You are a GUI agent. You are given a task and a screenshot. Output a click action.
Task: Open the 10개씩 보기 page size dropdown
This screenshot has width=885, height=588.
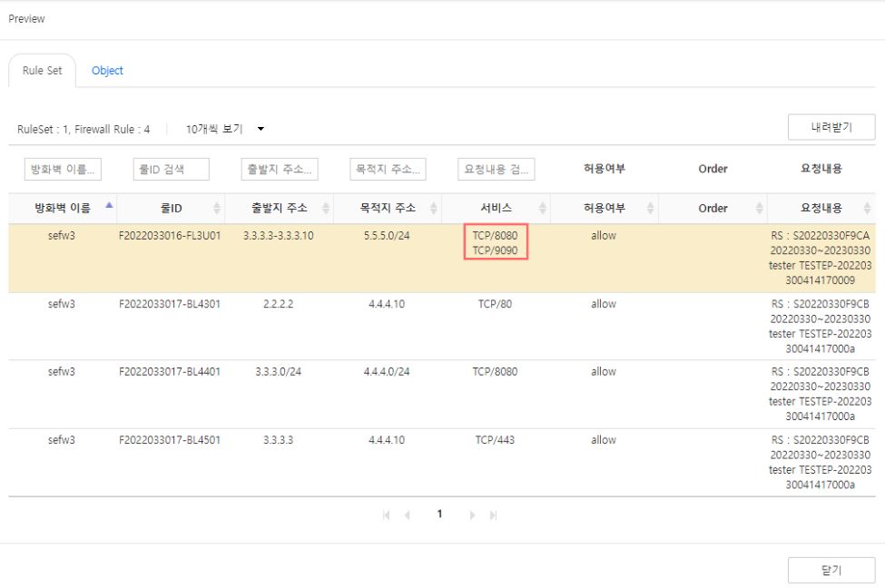point(225,129)
